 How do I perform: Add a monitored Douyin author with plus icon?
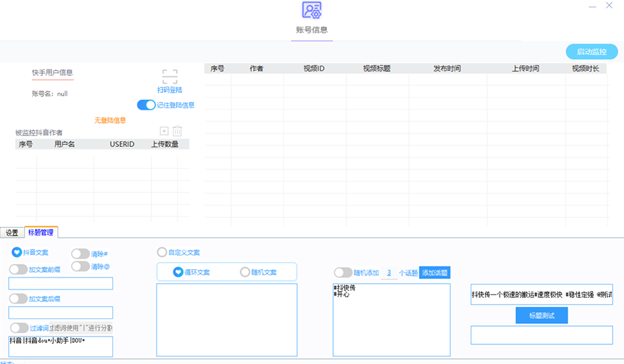(x=164, y=131)
